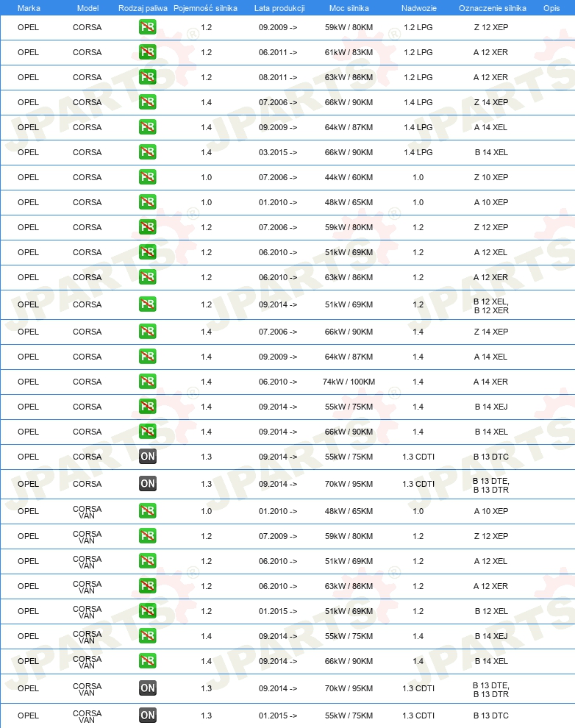
Task: Click 1.2 LPG body cell in the 08.2011 row
Action: 418,77
